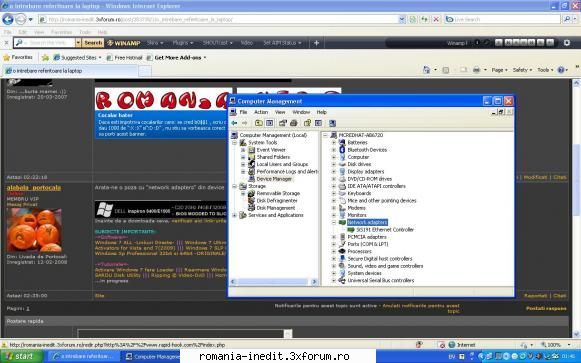Click the Refresh icon beside the address bar
The image size is (581, 363).
(424, 19)
